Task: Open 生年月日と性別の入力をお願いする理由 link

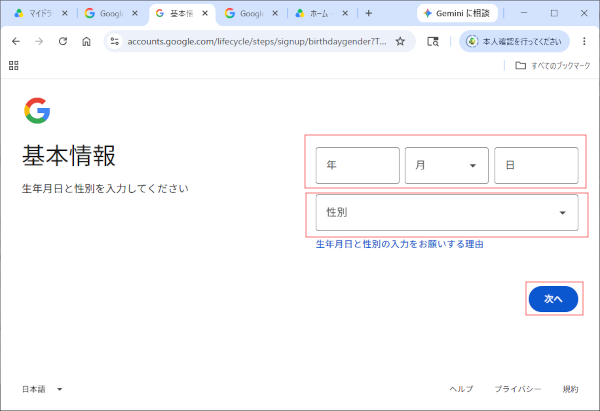Action: tap(399, 244)
